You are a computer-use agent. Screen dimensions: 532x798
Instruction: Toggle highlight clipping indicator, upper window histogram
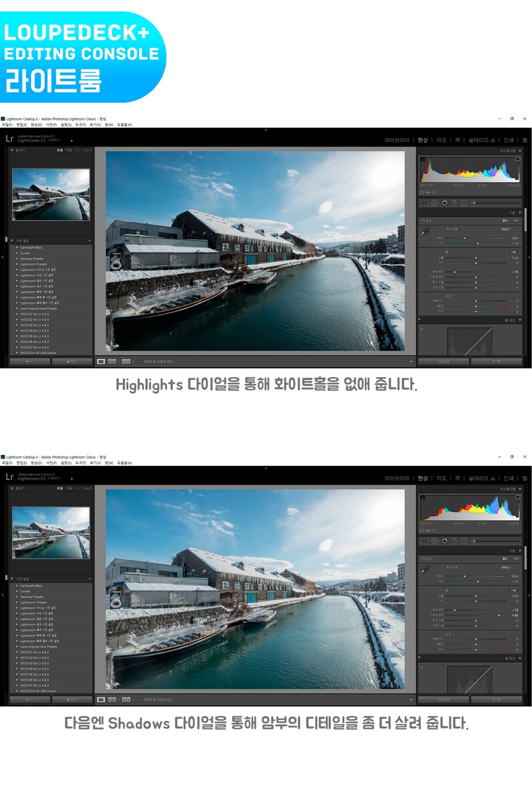point(518,160)
